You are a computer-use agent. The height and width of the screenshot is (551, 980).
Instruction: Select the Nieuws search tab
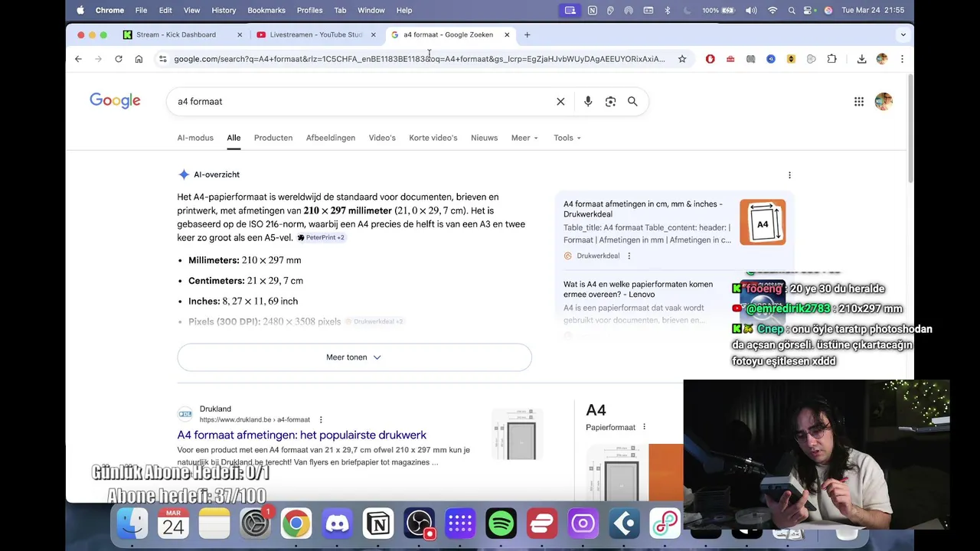[484, 138]
